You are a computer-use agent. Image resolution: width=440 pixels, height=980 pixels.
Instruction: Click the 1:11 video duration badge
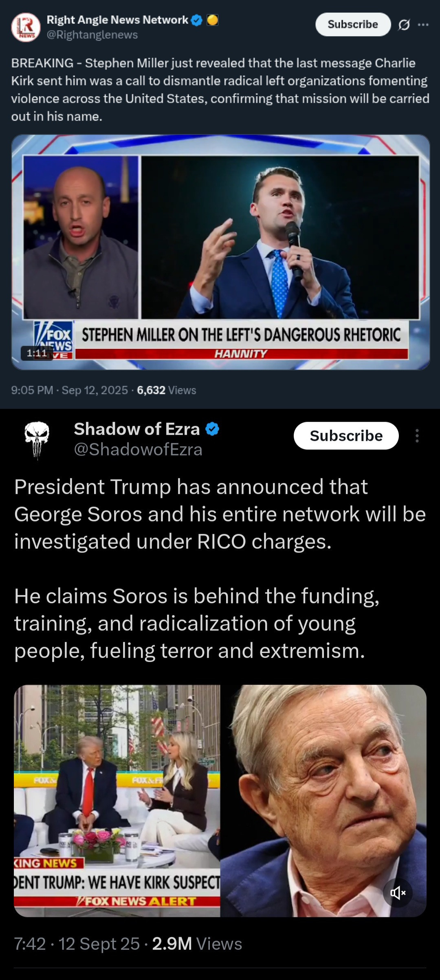(37, 353)
